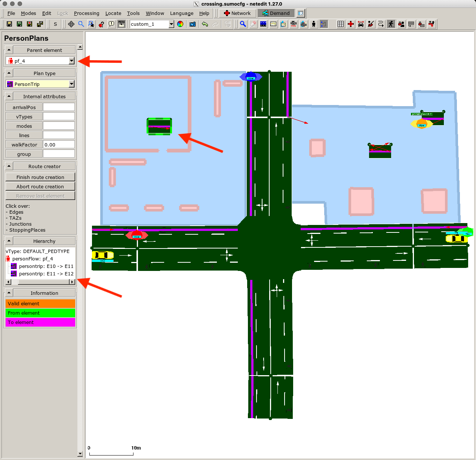Viewport: 476px width, 460px height.
Task: Collapse the Hierarchy section
Action: (9, 241)
